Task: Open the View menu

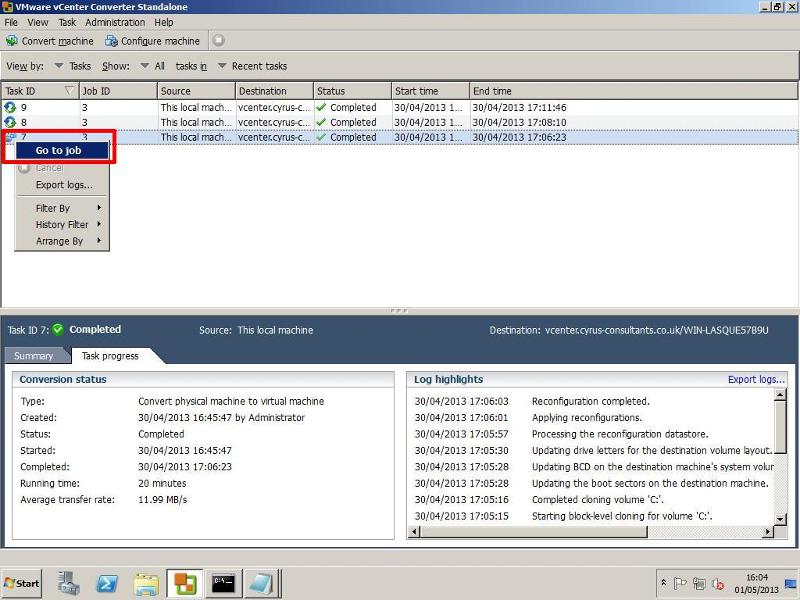Action: point(38,22)
